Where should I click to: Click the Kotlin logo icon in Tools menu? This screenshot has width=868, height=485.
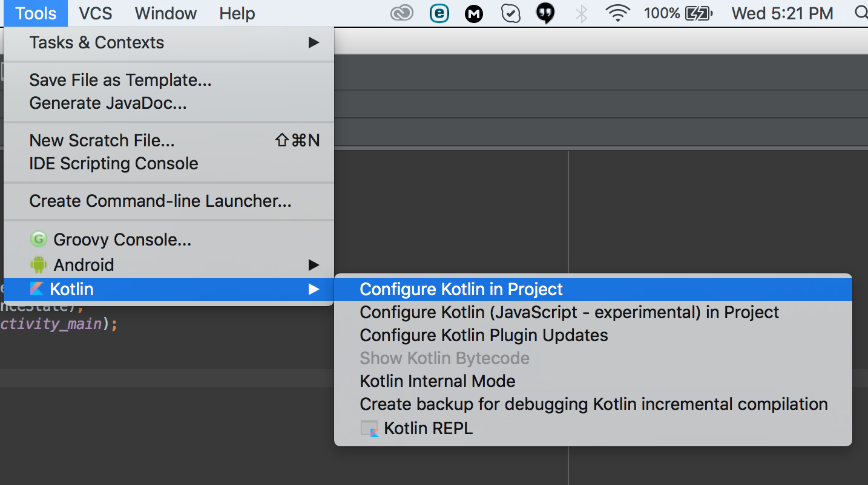click(x=37, y=289)
